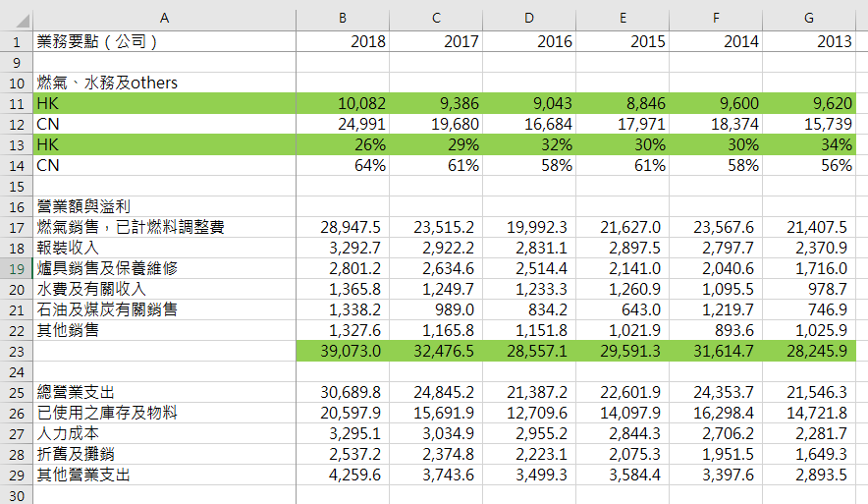Click the 2014 year header cell
Screen dimensions: 868x504
click(x=716, y=41)
